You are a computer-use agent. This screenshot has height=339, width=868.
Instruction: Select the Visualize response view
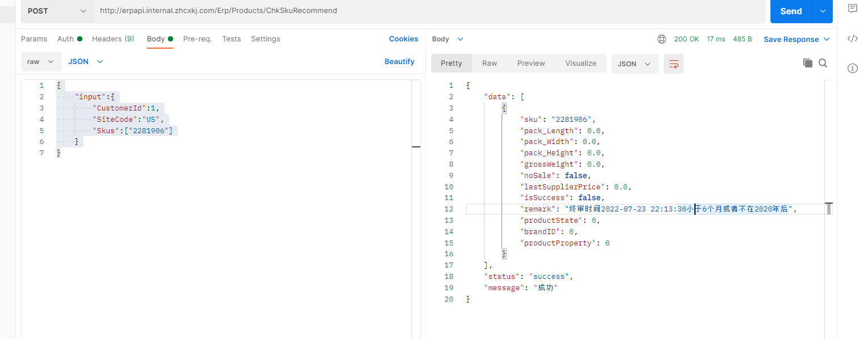(x=581, y=63)
